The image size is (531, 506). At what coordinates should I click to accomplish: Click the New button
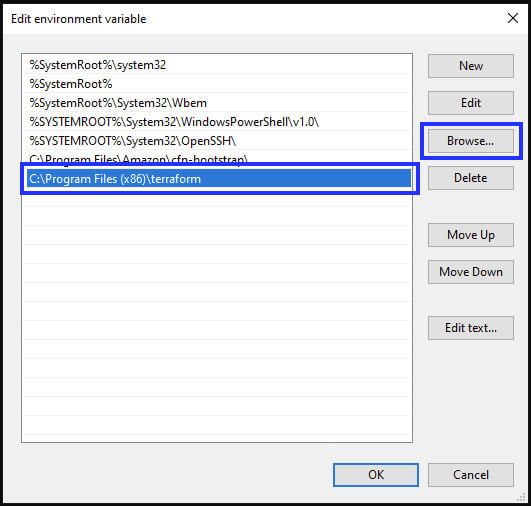[x=471, y=66]
